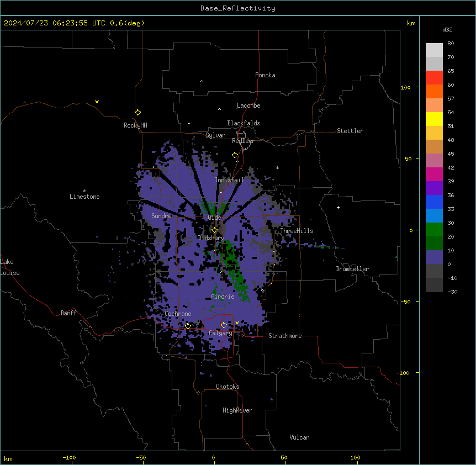This screenshot has height=465, width=476.
Task: Click the Didsbury town label
Action: (211, 238)
